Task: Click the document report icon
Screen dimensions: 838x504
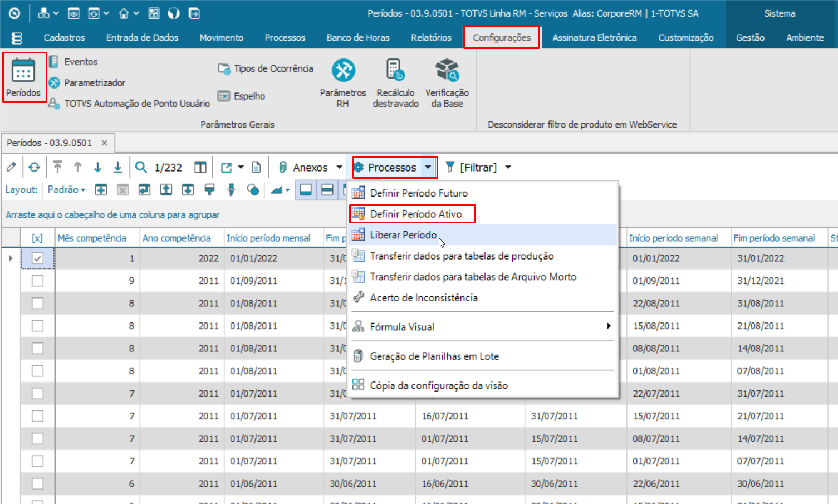Action: (x=256, y=167)
